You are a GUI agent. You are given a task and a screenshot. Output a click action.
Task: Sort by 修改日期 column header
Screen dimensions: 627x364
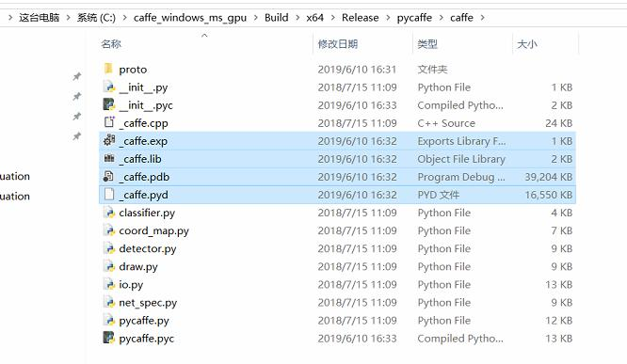(337, 44)
